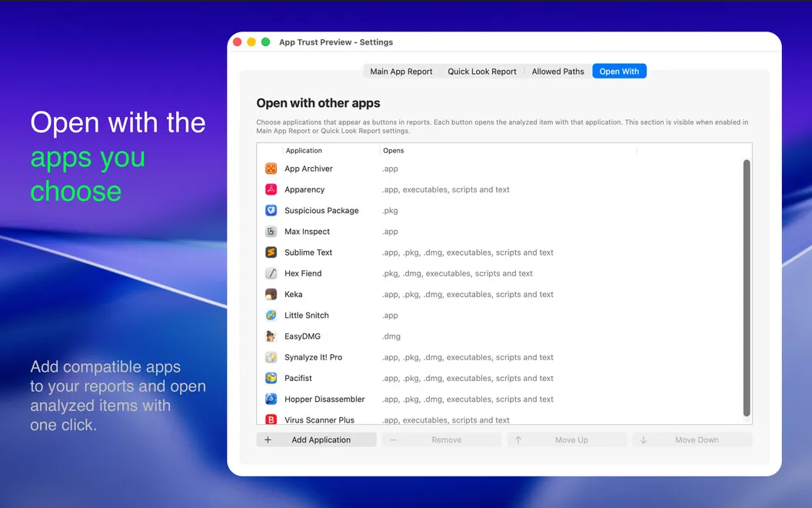Select the Hex Fiend name text
This screenshot has width=812, height=508.
[303, 273]
